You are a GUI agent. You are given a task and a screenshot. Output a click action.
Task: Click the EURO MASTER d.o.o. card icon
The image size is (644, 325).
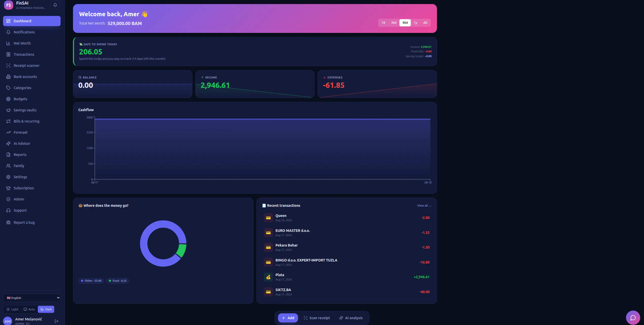[x=268, y=233]
